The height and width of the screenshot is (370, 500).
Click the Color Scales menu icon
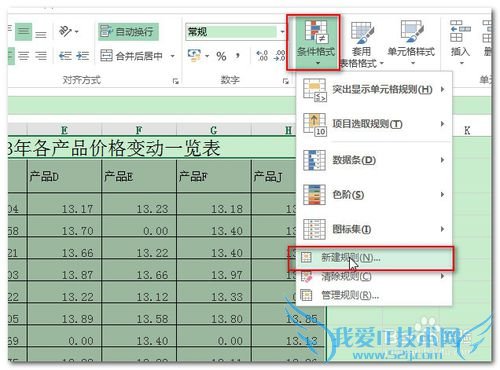(x=314, y=194)
